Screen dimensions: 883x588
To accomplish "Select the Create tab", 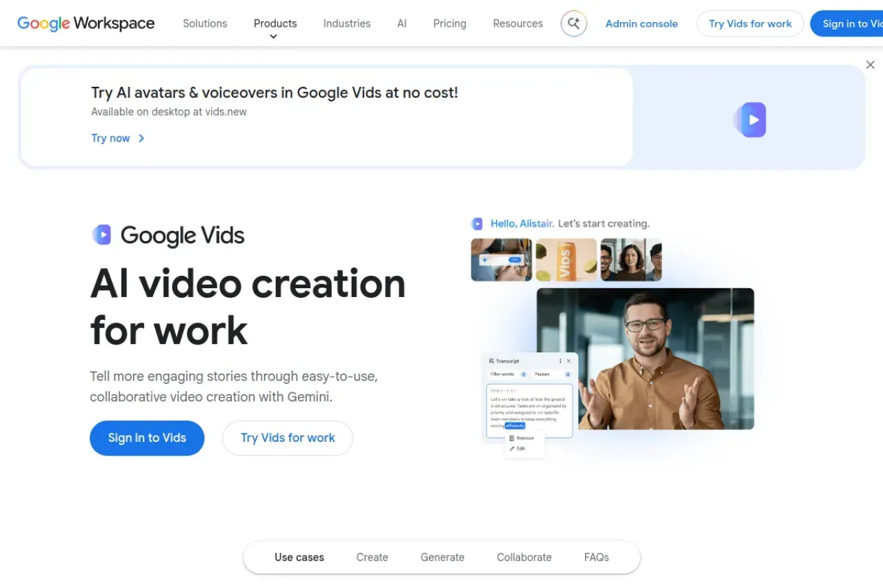I will point(373,557).
